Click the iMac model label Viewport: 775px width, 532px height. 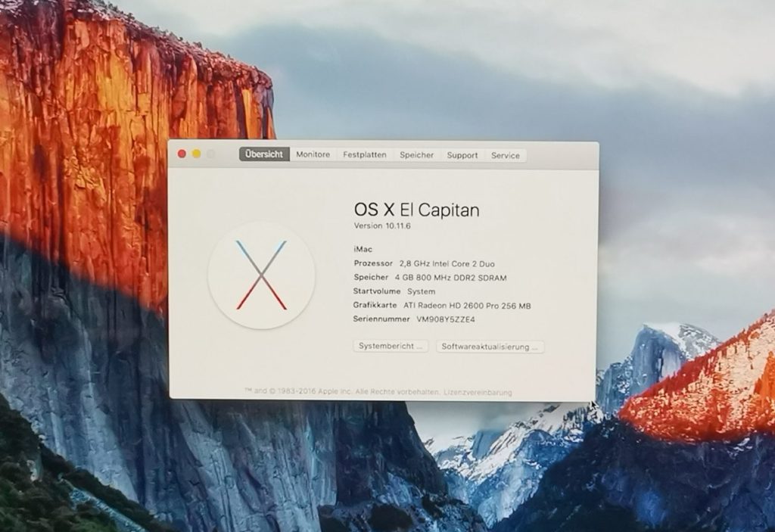tap(363, 249)
